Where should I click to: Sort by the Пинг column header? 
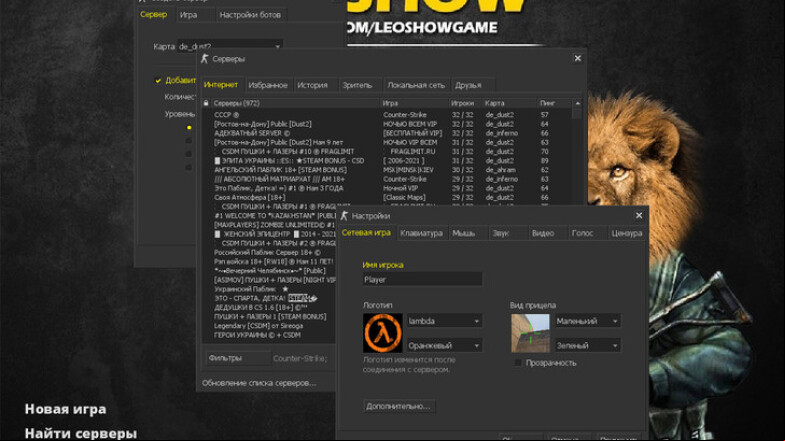554,103
